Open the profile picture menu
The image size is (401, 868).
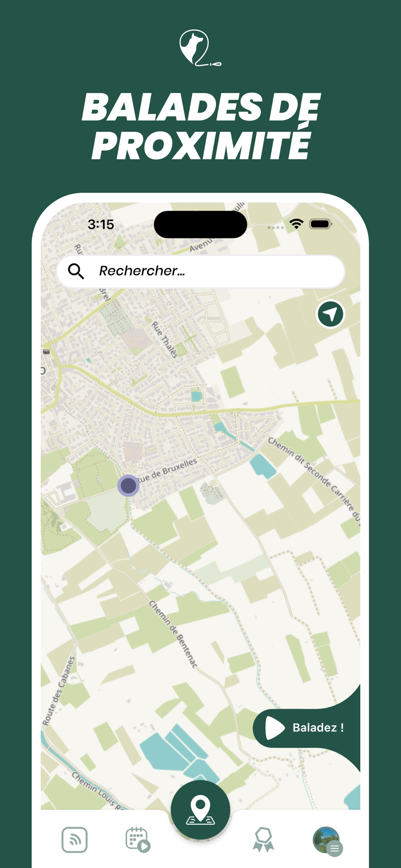326,840
